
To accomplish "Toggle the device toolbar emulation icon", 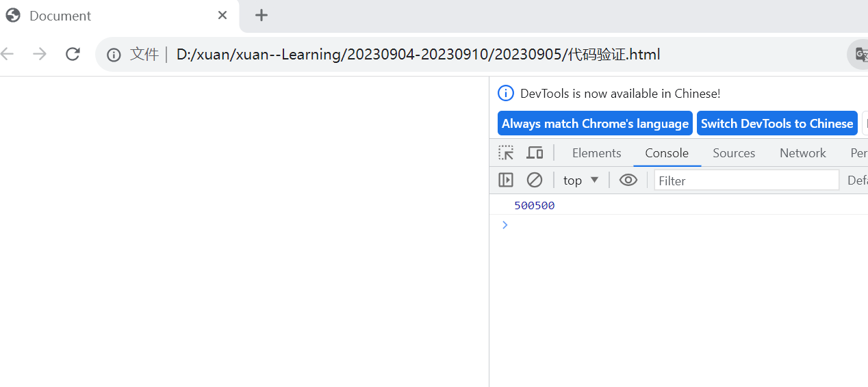I will tap(535, 152).
